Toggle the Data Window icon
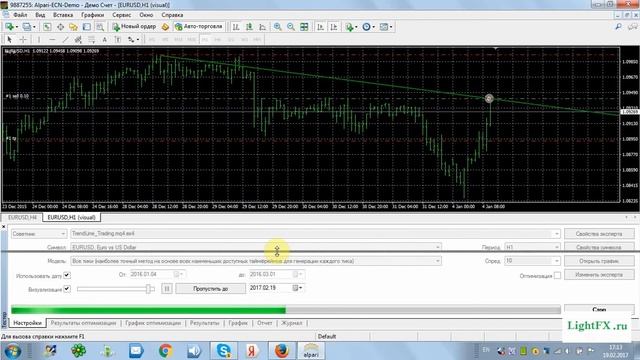The height and width of the screenshot is (360, 640). click(60, 27)
